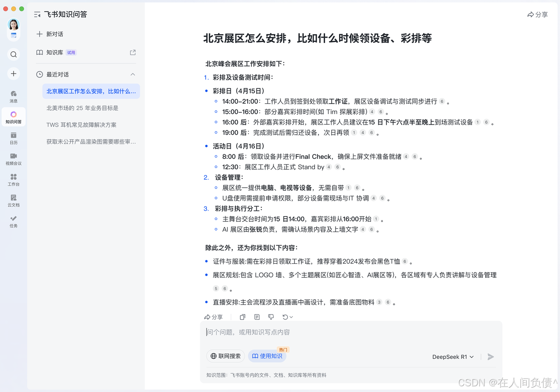The width and height of the screenshot is (560, 392).
Task: Toggle 使用知识 knowledge option
Action: click(267, 356)
